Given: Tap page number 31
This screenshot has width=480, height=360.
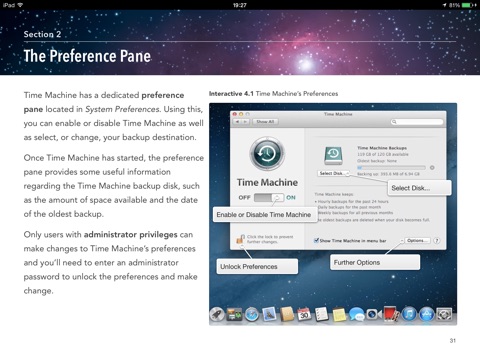Looking at the screenshot, I should [453, 340].
